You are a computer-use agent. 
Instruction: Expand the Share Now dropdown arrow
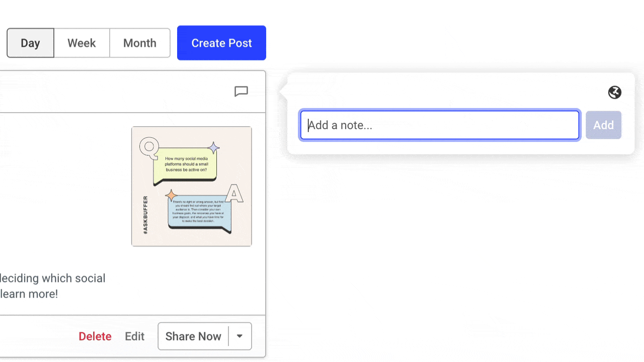pos(240,336)
